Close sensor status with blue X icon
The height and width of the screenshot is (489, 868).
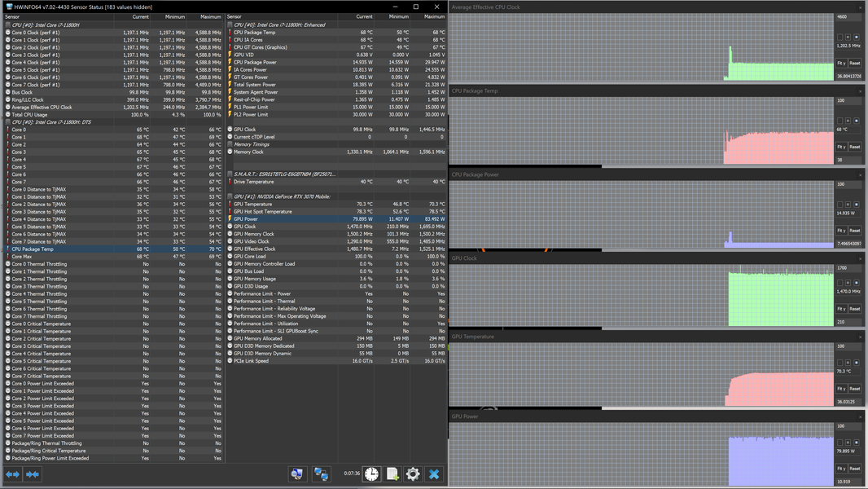pyautogui.click(x=434, y=474)
